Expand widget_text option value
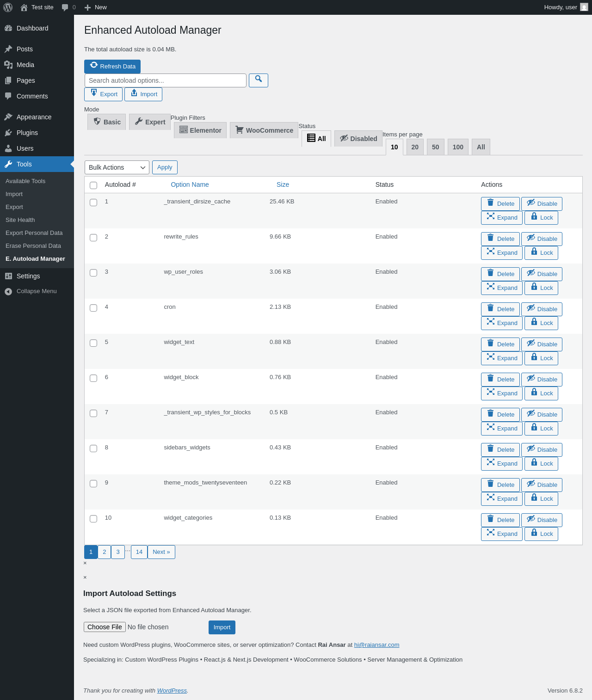 [x=502, y=358]
